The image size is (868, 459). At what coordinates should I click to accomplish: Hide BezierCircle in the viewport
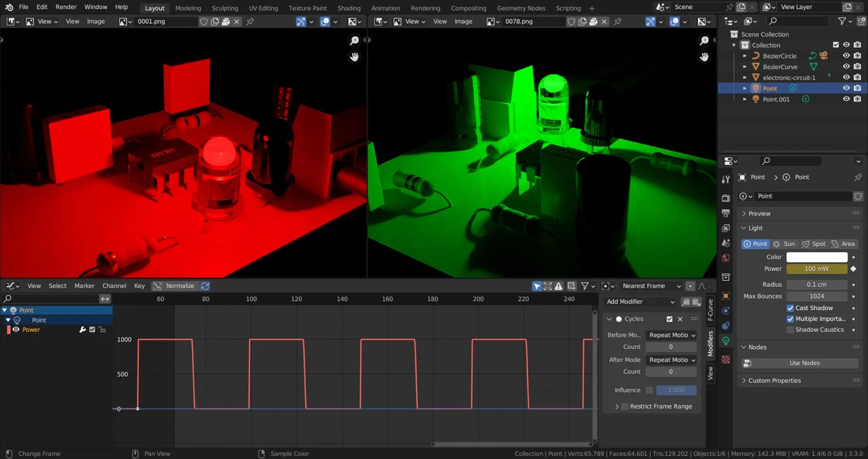[846, 56]
